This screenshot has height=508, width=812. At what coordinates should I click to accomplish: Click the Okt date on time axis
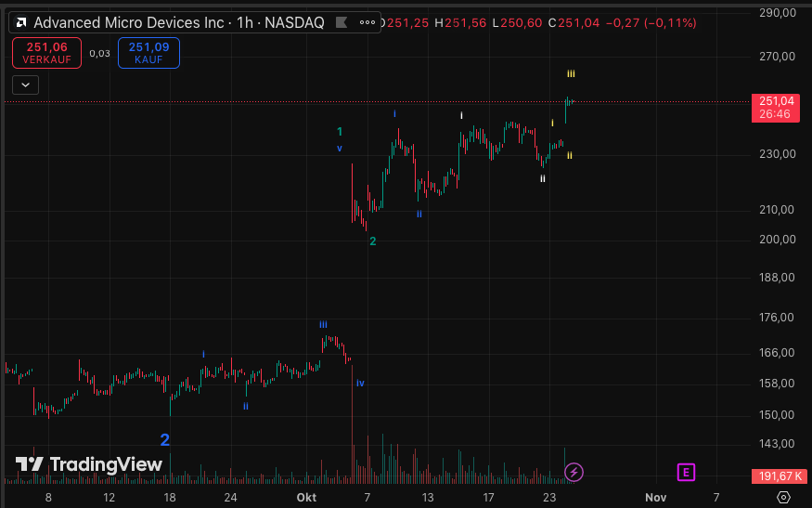pos(306,498)
